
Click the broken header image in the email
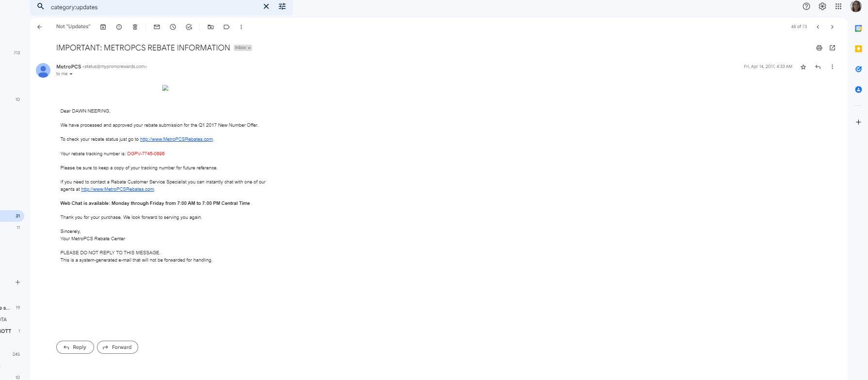point(165,88)
